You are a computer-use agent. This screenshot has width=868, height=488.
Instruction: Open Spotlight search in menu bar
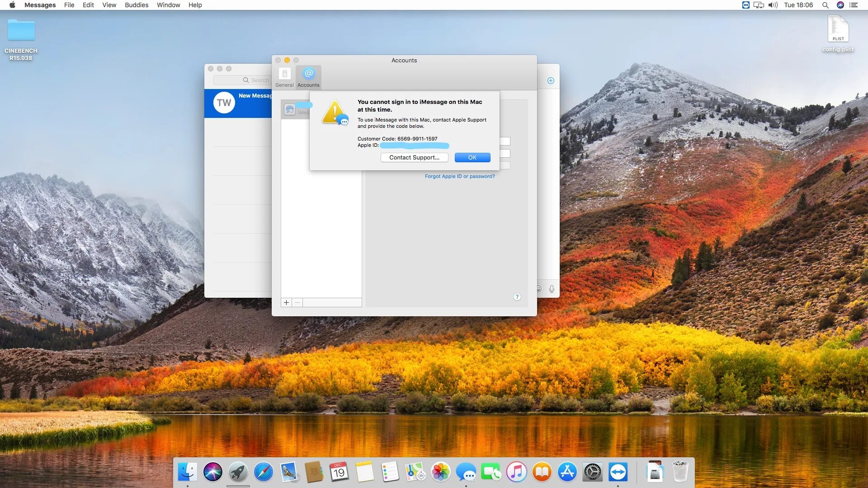[x=825, y=5]
